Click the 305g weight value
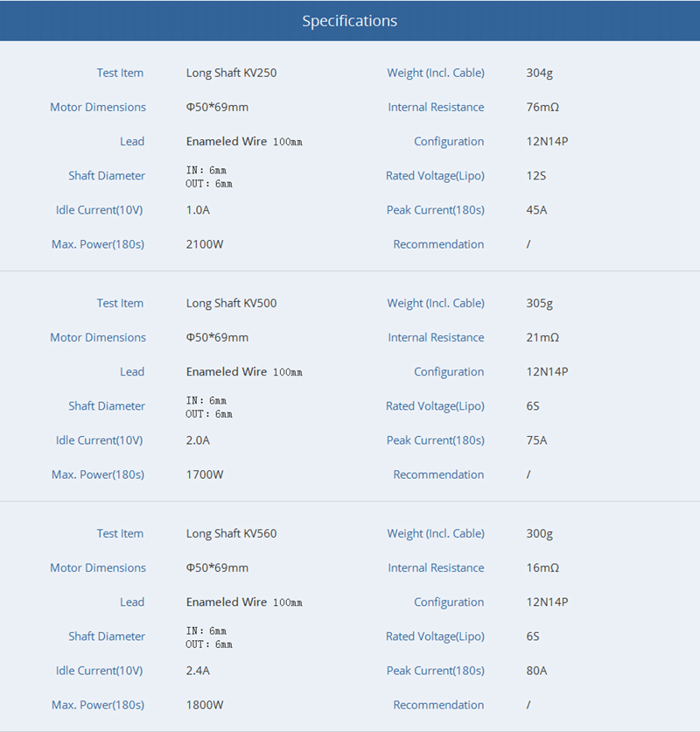Viewport: 700px width, 732px height. coord(539,303)
